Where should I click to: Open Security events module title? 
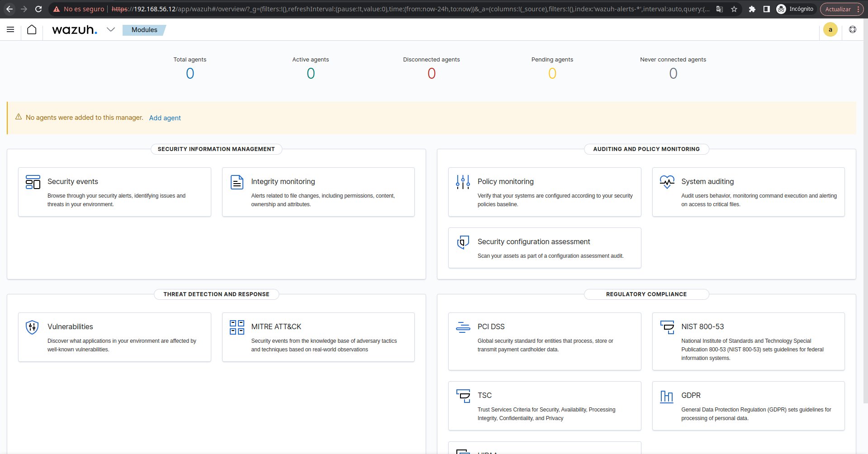(x=73, y=181)
